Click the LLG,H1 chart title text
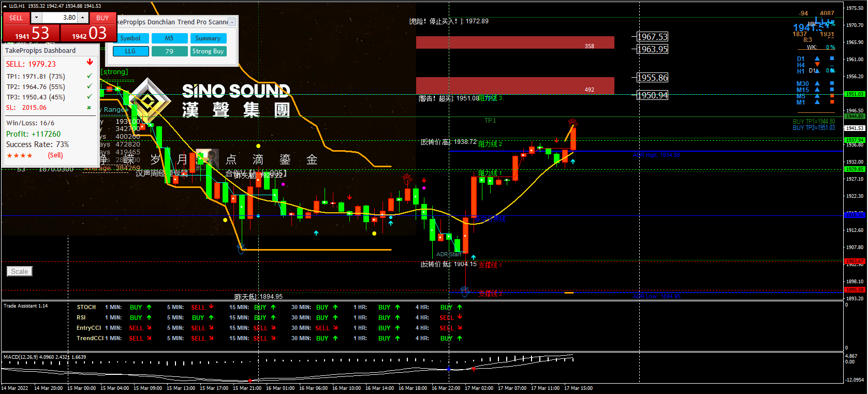This screenshot has height=394, width=868. 17,6
